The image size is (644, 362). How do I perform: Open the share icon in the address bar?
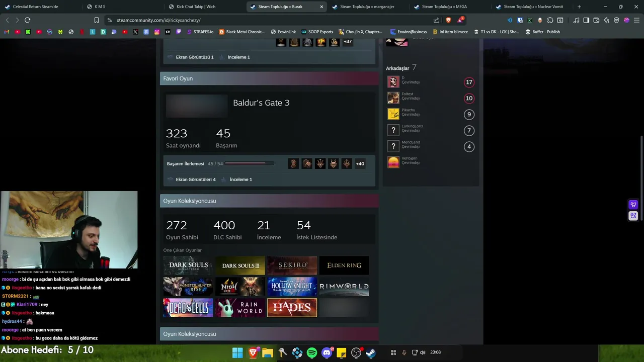[x=436, y=20]
